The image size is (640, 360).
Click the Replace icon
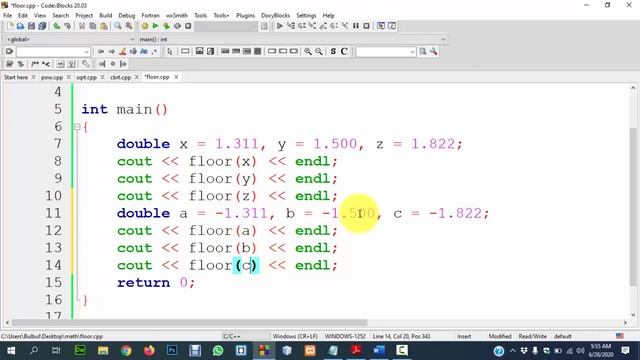[129, 26]
